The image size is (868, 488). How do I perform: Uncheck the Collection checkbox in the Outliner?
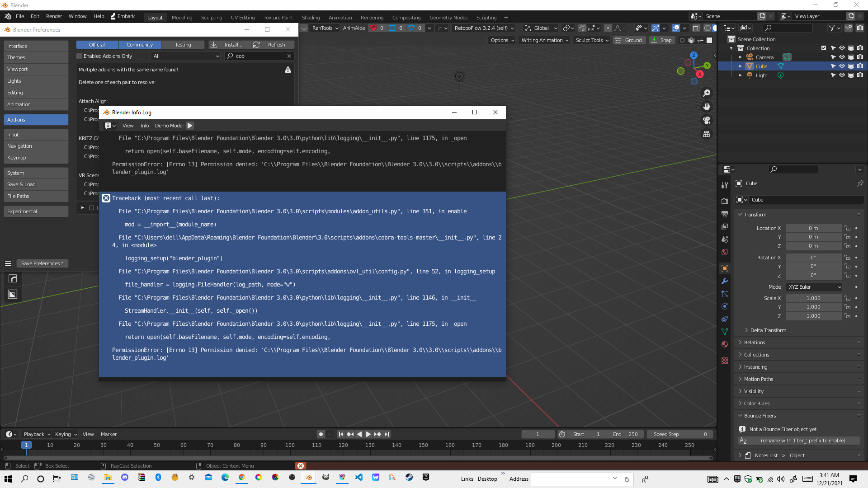click(824, 48)
